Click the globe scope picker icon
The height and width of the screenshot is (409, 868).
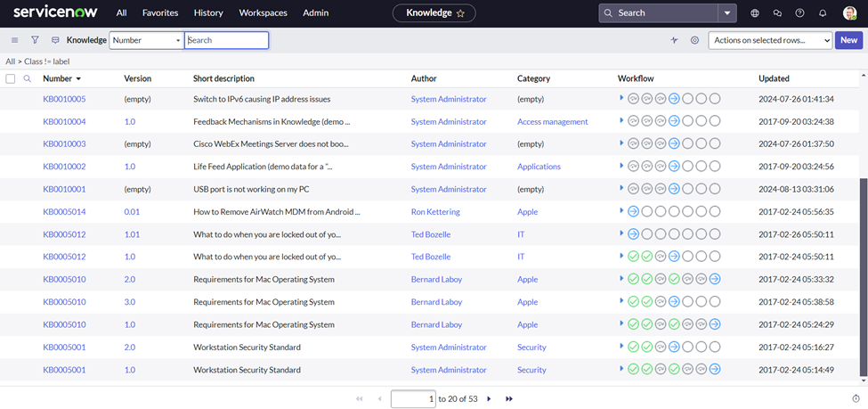coord(755,13)
